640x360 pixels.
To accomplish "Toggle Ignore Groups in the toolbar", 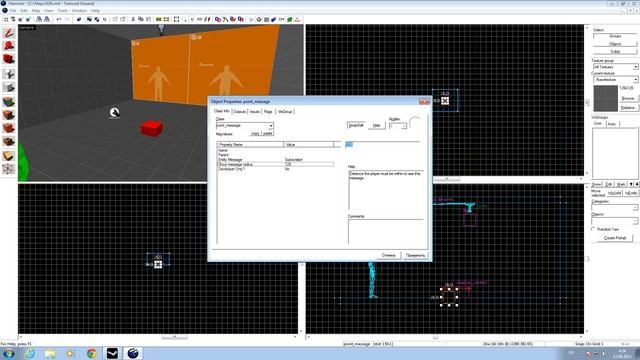I will coord(105,19).
